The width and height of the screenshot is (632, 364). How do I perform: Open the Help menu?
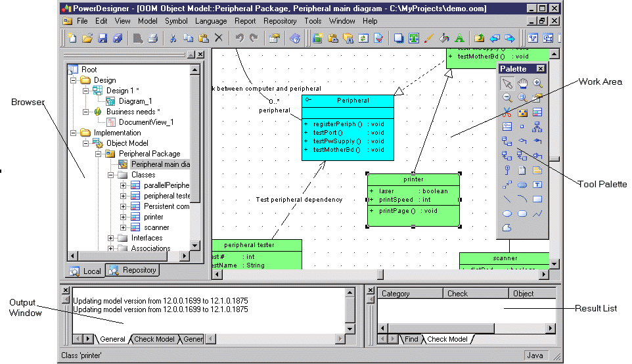(x=370, y=21)
